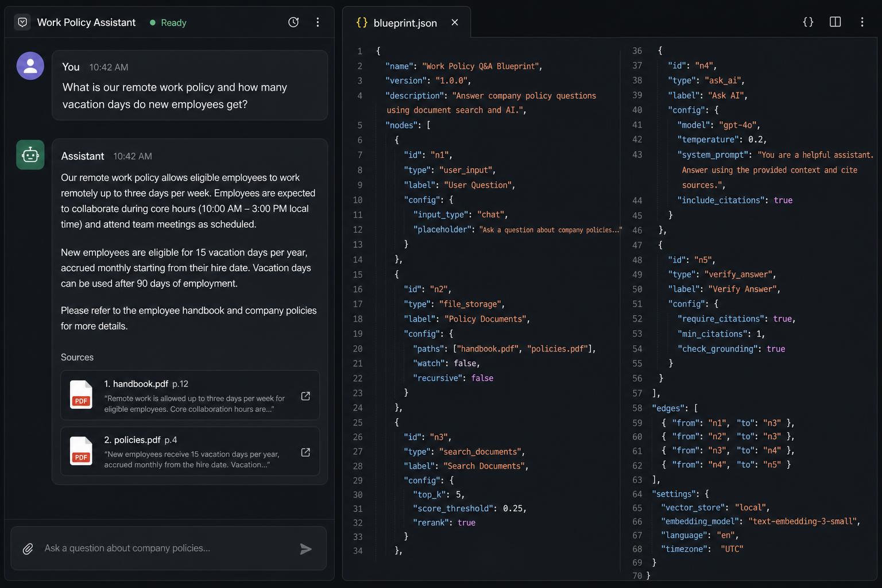Click the "file_storage" type value

(x=470, y=304)
